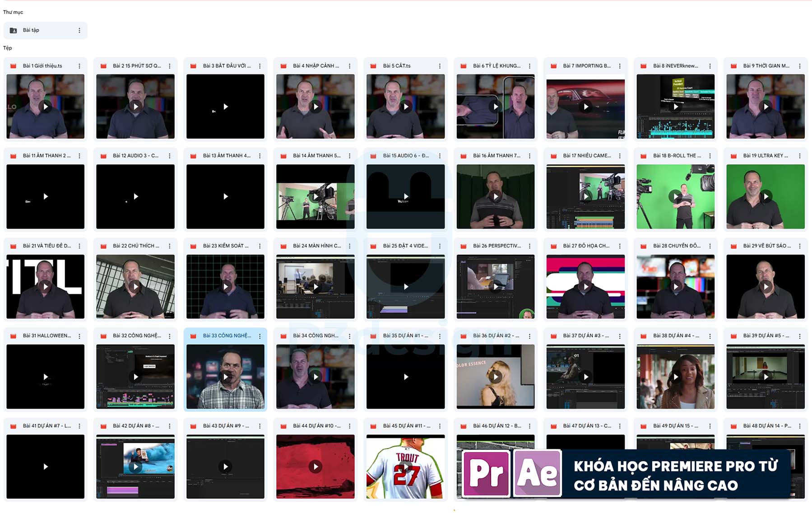
Task: Play the Bài 7 IMPORTING red car video
Action: [585, 107]
